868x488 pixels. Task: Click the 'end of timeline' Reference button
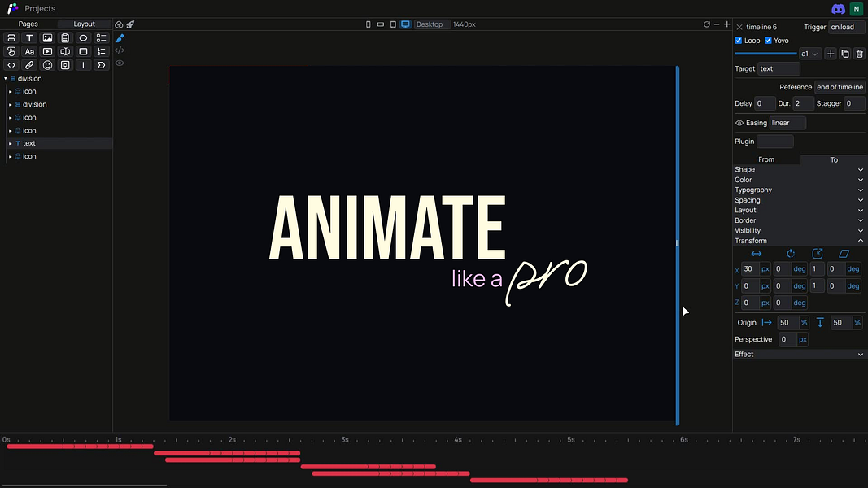(x=840, y=87)
